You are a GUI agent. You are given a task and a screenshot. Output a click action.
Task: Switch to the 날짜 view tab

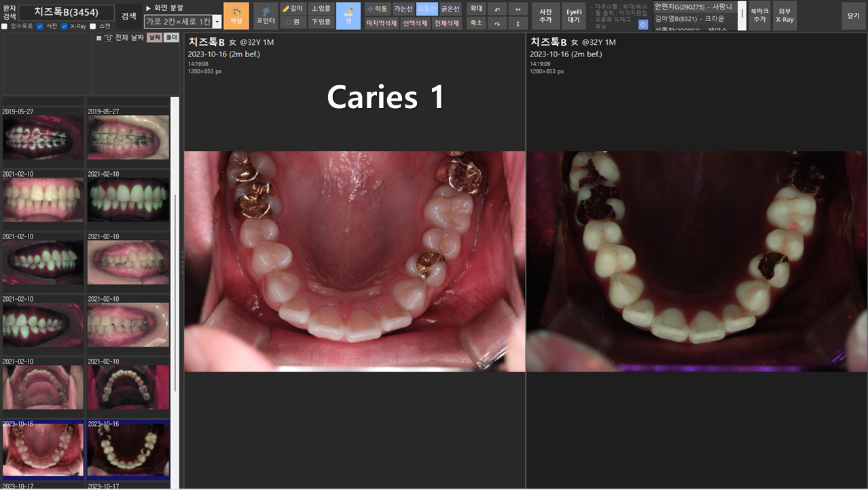point(154,38)
